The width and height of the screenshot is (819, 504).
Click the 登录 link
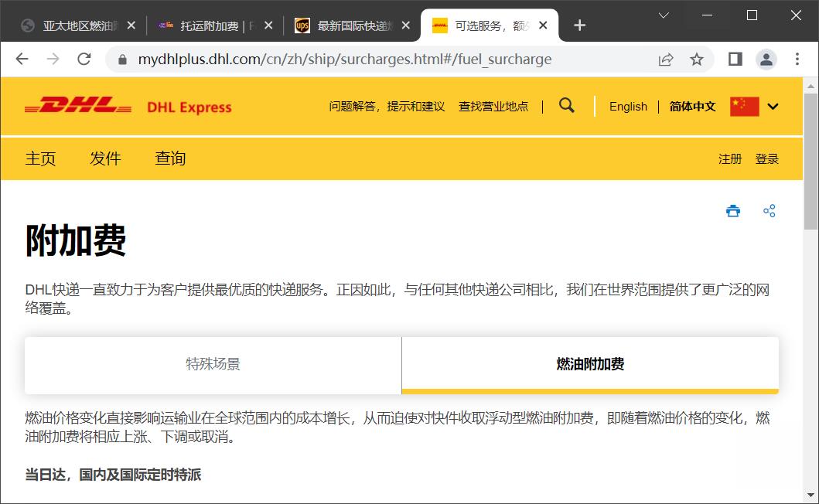click(766, 158)
